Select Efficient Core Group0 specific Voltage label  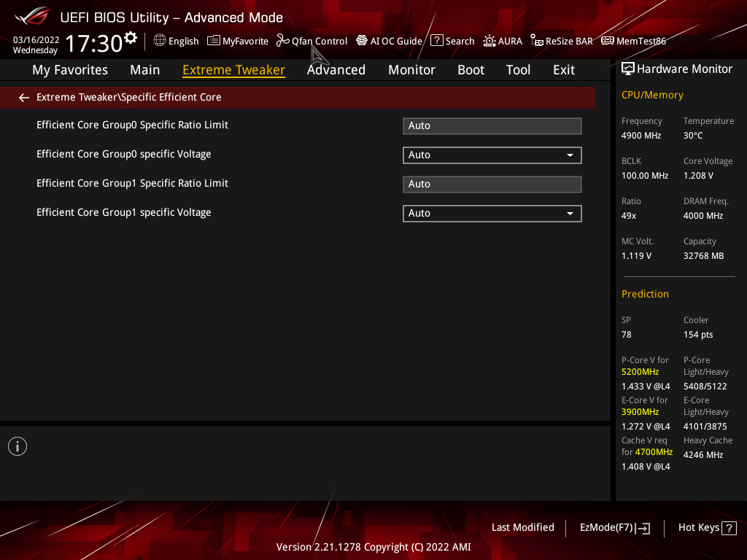pos(123,155)
